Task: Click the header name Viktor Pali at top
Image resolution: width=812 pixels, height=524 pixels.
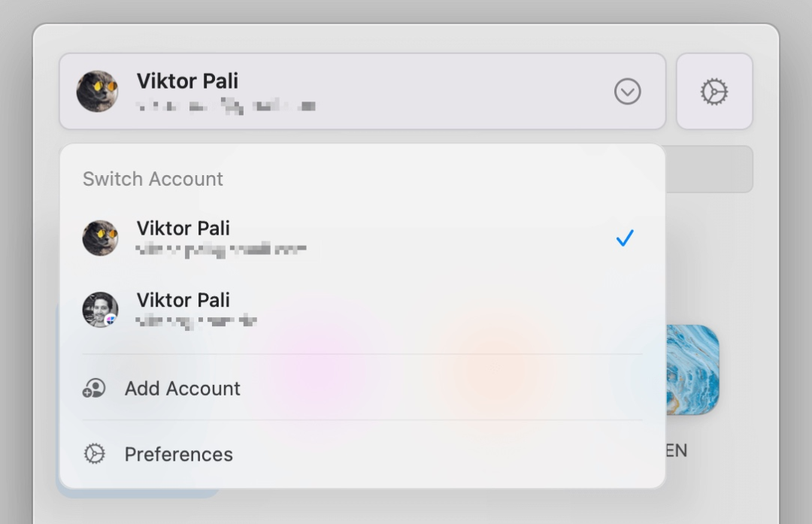Action: [187, 80]
